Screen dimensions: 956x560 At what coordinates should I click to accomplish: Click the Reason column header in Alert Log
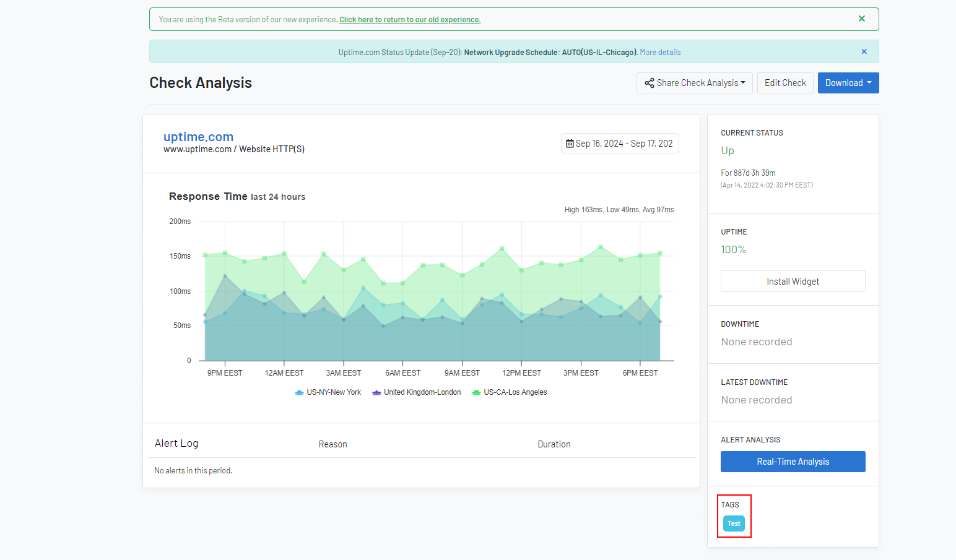pyautogui.click(x=332, y=444)
